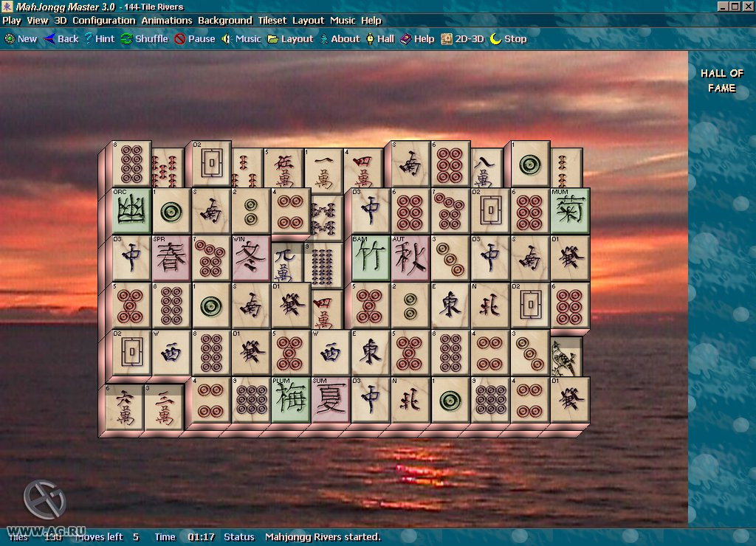Image resolution: width=756 pixels, height=546 pixels.
Task: Select the pink WIN winter season tile
Action: pyautogui.click(x=251, y=258)
